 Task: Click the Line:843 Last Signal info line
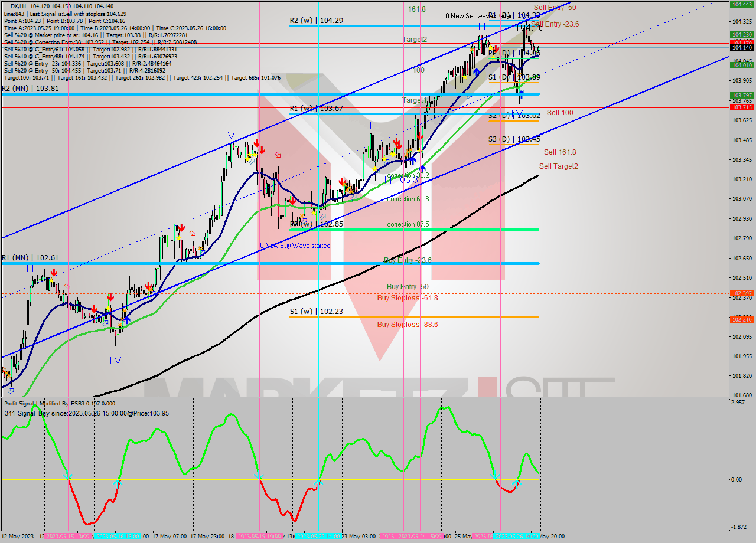point(65,14)
